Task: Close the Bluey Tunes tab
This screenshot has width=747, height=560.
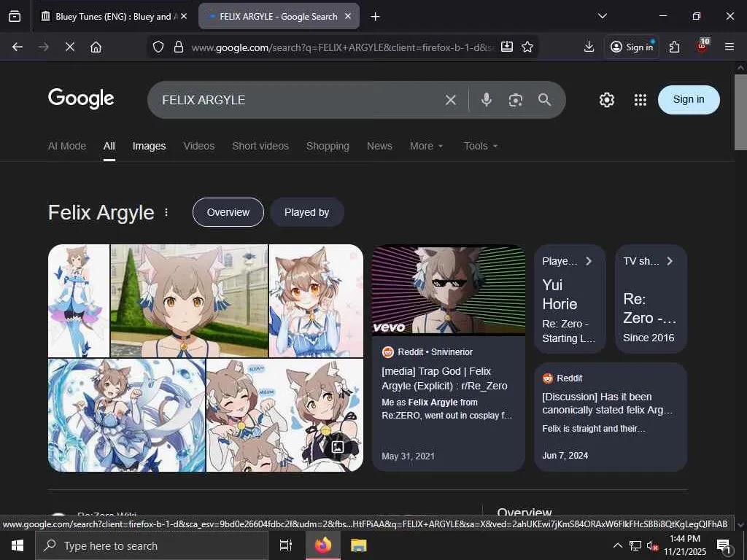Action: (x=184, y=16)
